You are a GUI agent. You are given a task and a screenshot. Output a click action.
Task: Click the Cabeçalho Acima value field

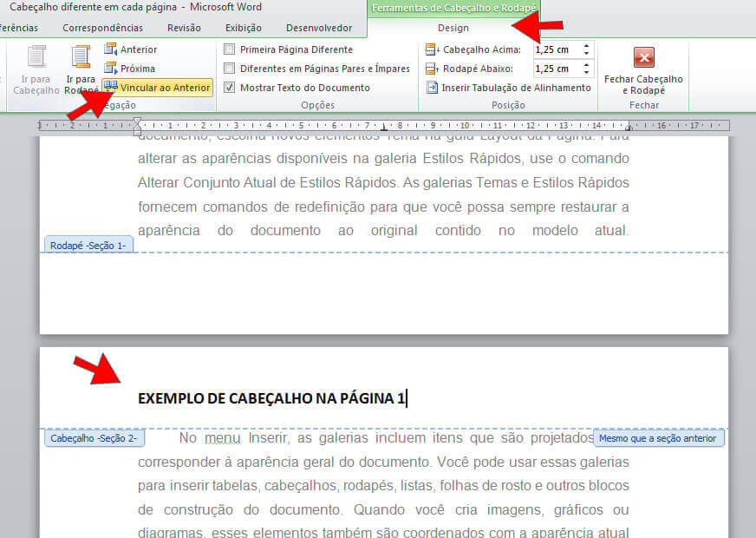(x=557, y=49)
